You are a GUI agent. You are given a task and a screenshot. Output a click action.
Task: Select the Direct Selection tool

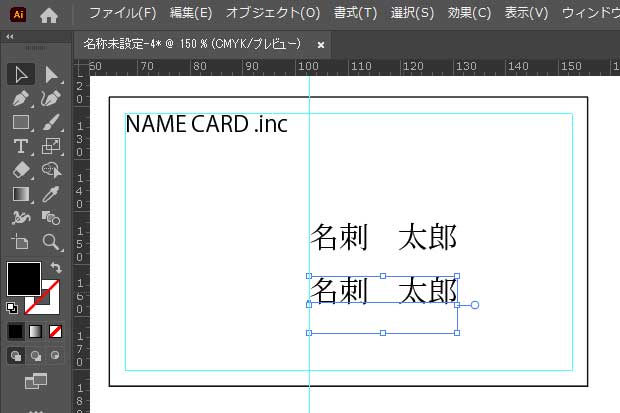(51, 74)
